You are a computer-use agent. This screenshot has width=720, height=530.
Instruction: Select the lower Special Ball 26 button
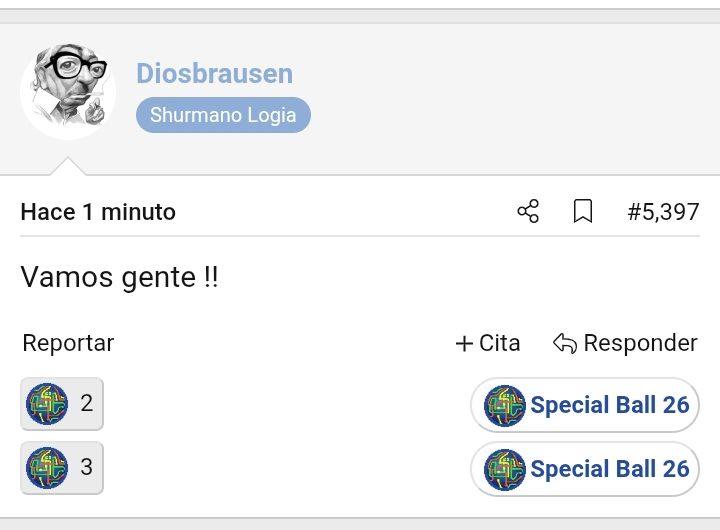click(x=585, y=469)
